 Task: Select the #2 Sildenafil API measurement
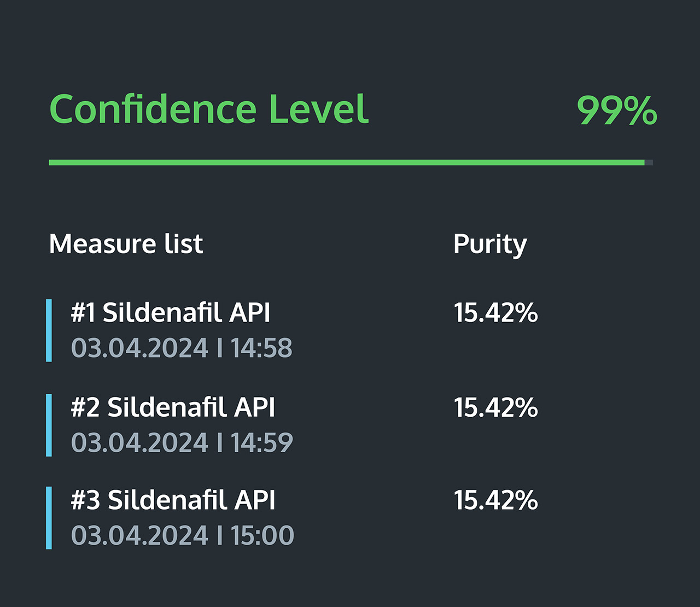(x=173, y=407)
